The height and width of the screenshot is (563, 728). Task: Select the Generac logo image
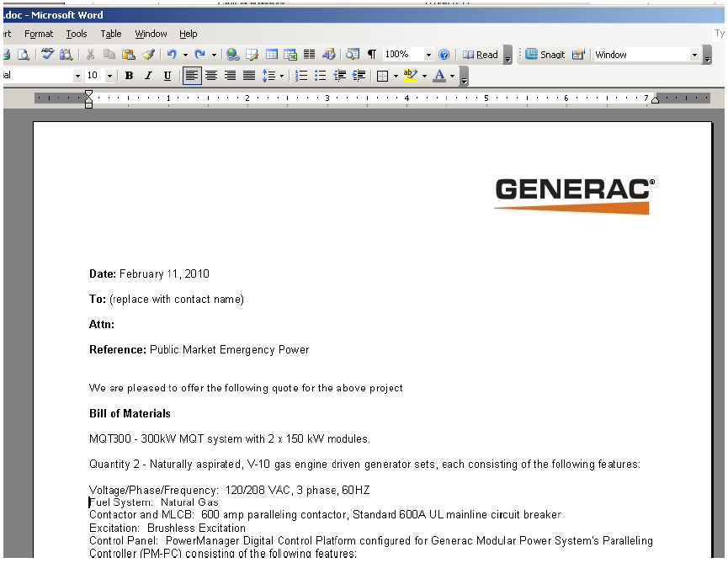click(575, 196)
